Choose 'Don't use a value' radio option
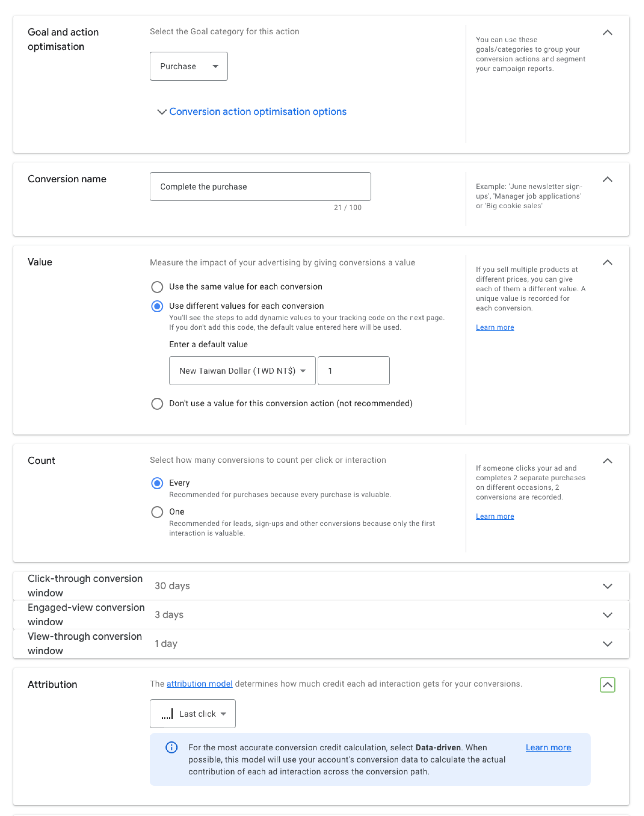Screen dimensions: 644x816 point(157,404)
